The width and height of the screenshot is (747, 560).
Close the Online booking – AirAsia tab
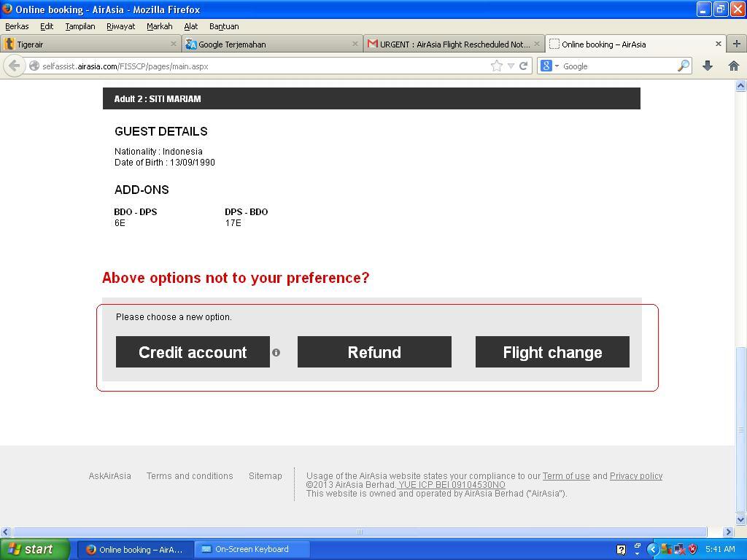click(x=719, y=44)
